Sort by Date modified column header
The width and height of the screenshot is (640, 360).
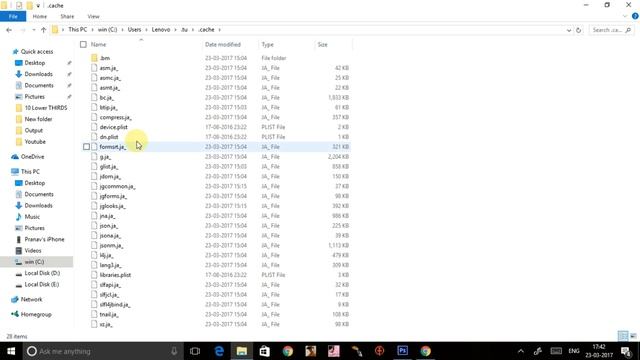223,44
